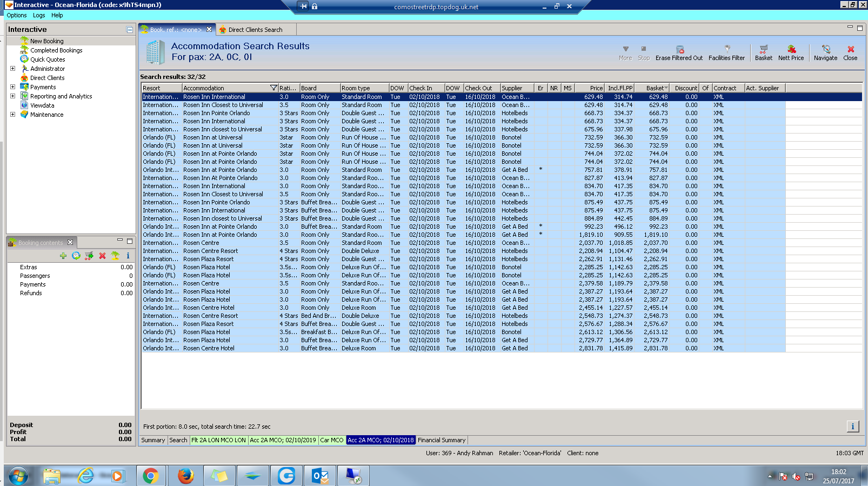Minimize the Booking contents panel
The height and width of the screenshot is (486, 868).
pyautogui.click(x=120, y=240)
